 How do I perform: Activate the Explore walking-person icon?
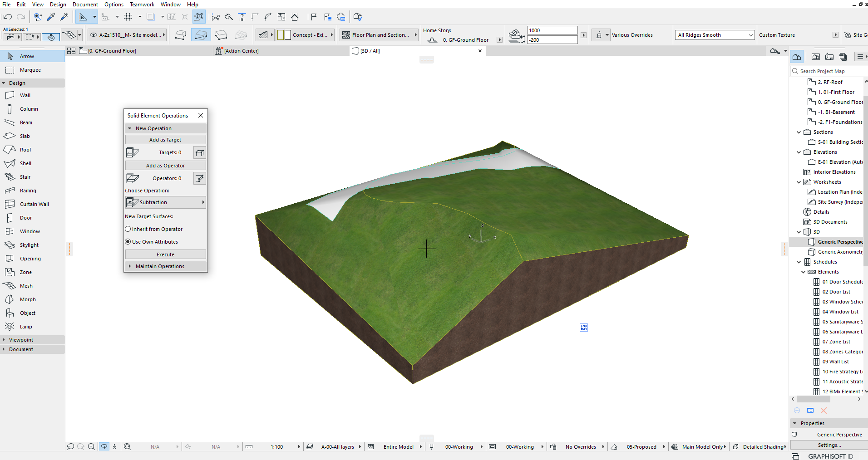(115, 446)
